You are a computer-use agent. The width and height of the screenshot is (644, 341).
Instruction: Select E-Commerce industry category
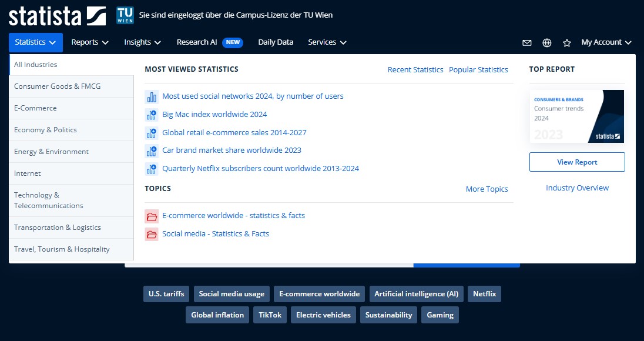[x=72, y=108]
